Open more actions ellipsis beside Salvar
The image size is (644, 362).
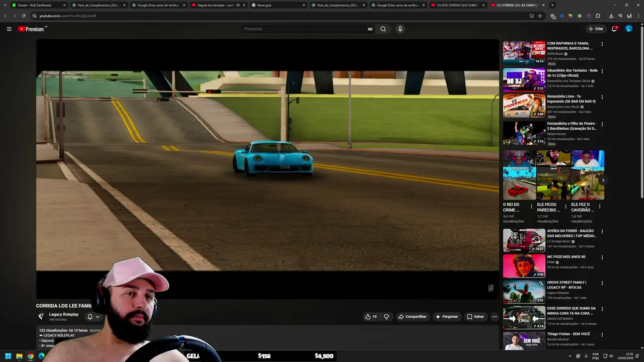point(495,317)
